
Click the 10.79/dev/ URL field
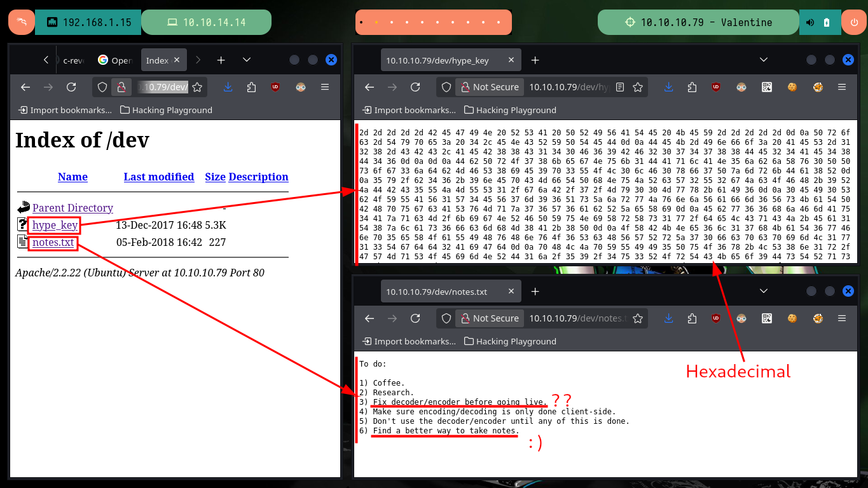(163, 87)
